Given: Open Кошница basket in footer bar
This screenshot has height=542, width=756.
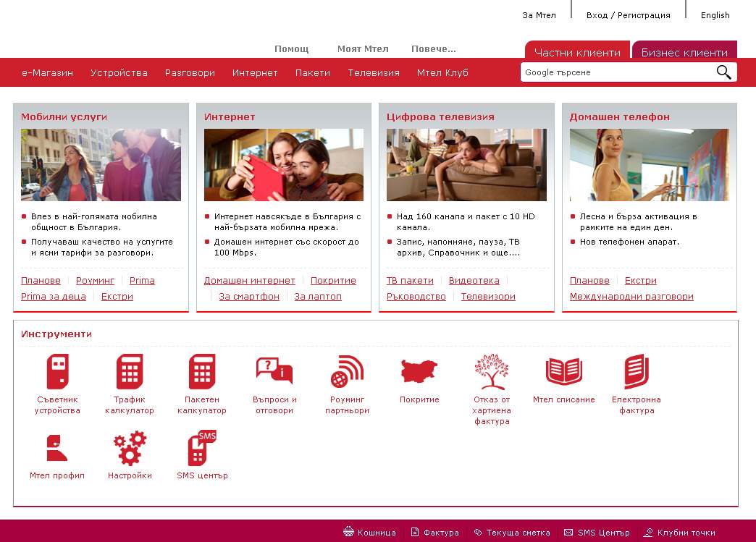Looking at the screenshot, I should [x=369, y=533].
